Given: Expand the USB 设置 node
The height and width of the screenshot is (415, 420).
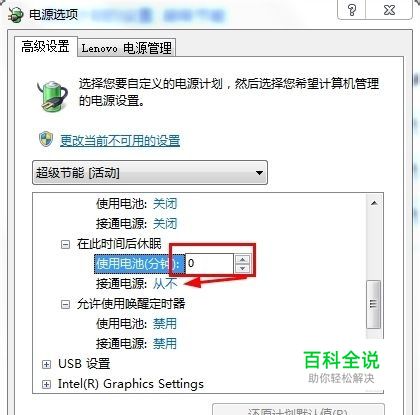Looking at the screenshot, I should 46,364.
